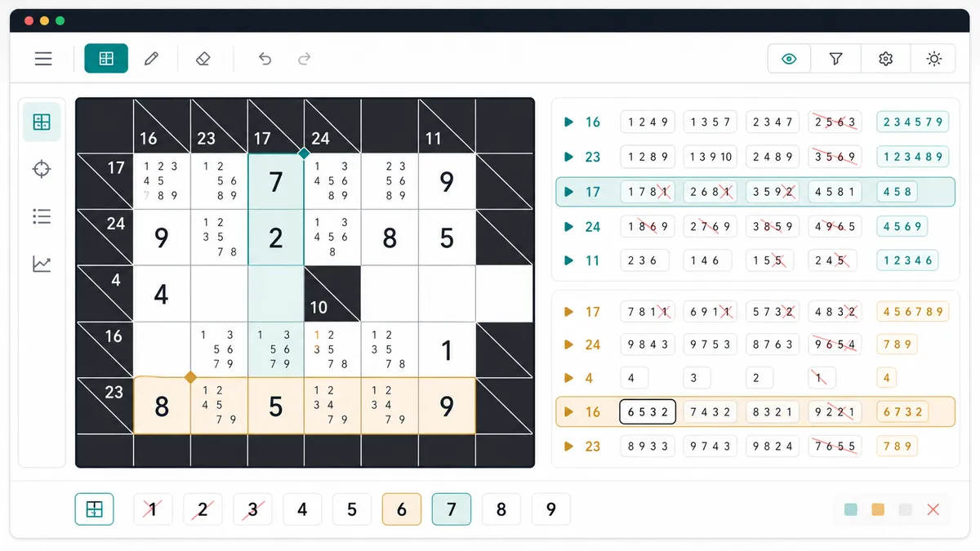Select the grid cell containing large 7
This screenshot has height=551, width=980.
(x=276, y=181)
